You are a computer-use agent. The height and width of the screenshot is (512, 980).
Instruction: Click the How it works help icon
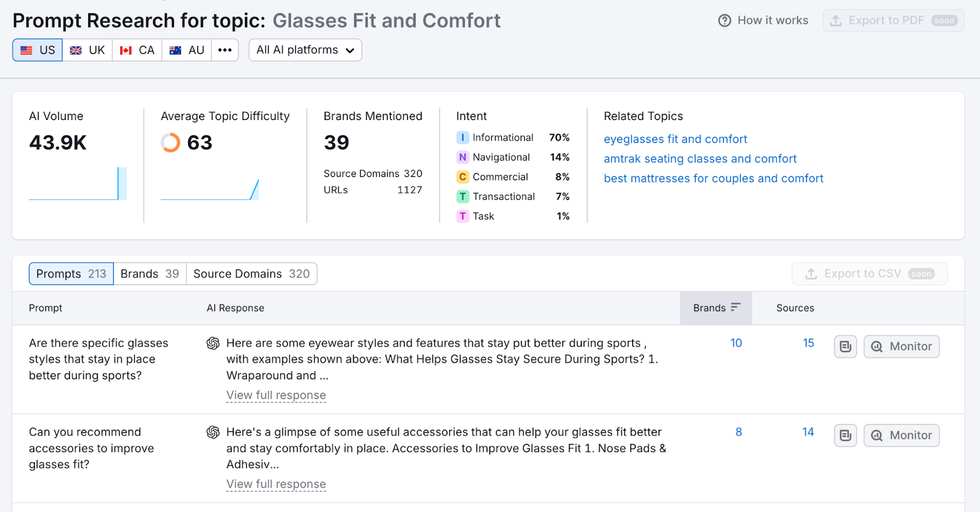(725, 21)
